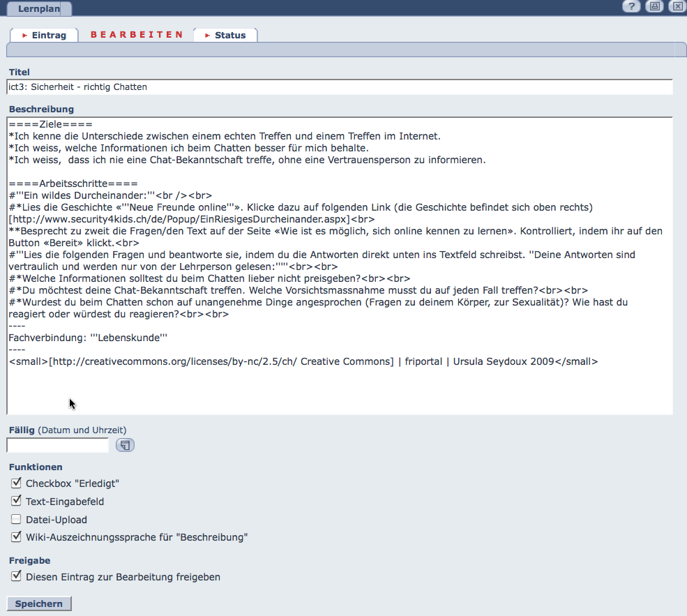Close the Lernplan window with X icon
Image resolution: width=687 pixels, height=616 pixels.
677,6
